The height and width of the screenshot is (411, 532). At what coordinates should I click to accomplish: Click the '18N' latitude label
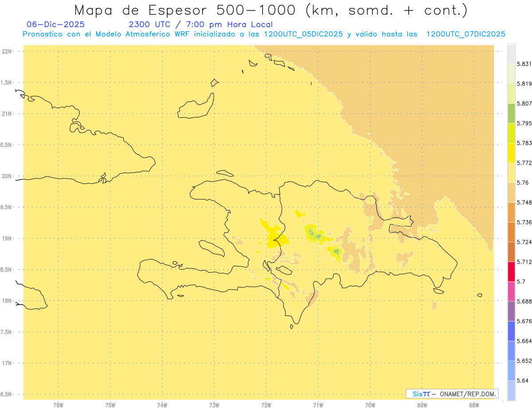pos(6,301)
